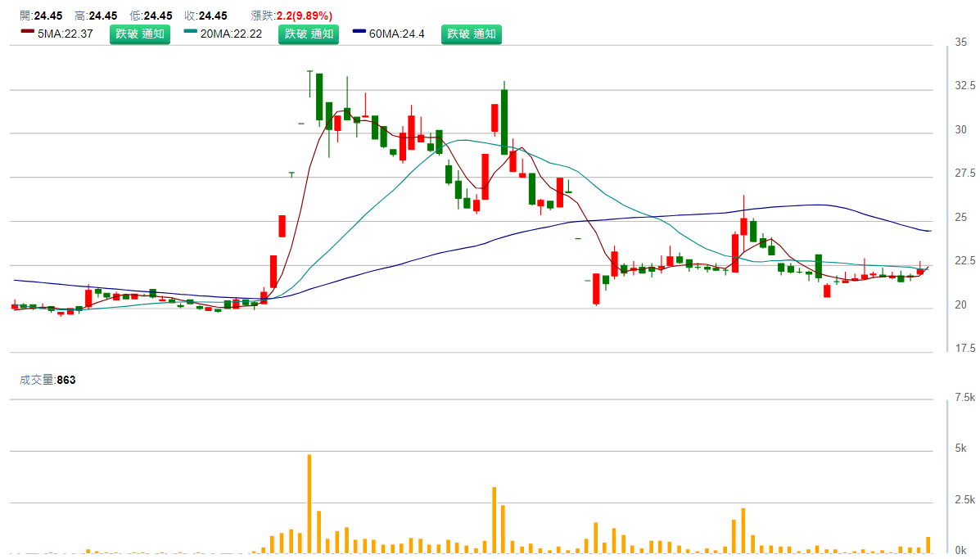This screenshot has width=980, height=559.
Task: Click the 跌破 通知 button next to 20MA
Action: click(x=308, y=34)
